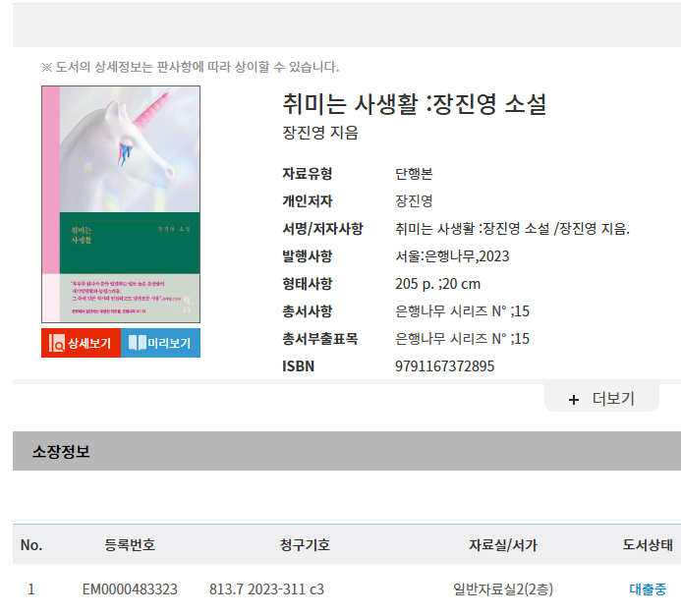Click 자료유형 value 단행본

point(414,174)
